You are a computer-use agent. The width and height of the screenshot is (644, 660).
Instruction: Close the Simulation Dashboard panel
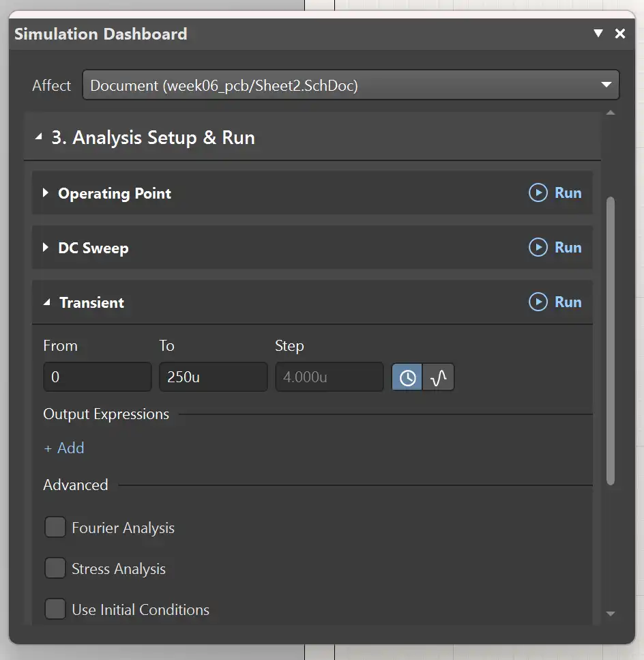click(x=620, y=33)
